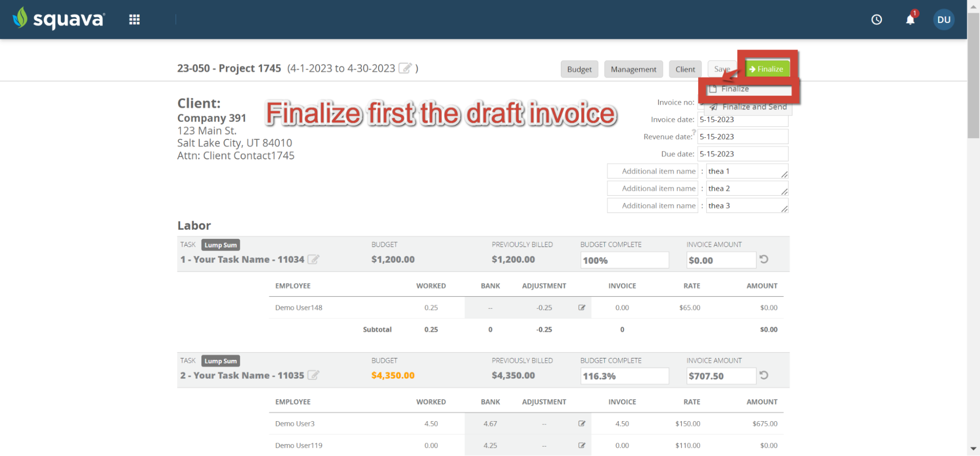
Task: Open the Budget view
Action: click(x=579, y=69)
